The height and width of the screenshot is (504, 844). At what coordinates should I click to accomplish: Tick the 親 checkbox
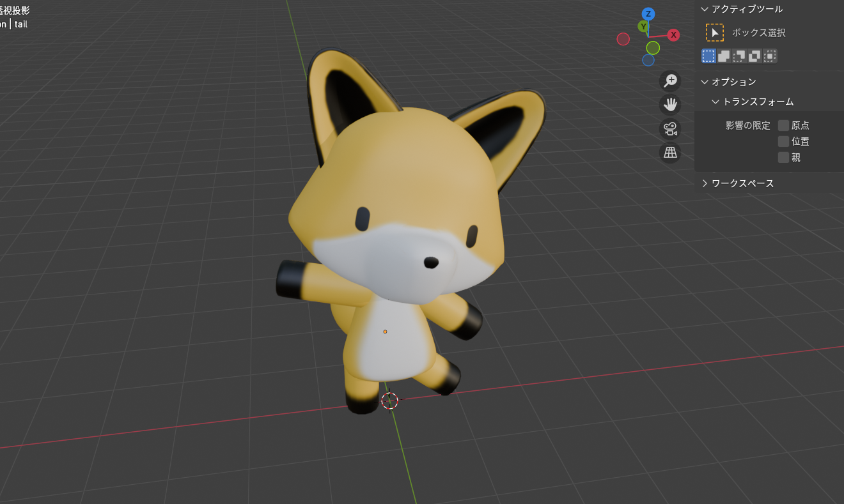click(x=783, y=157)
